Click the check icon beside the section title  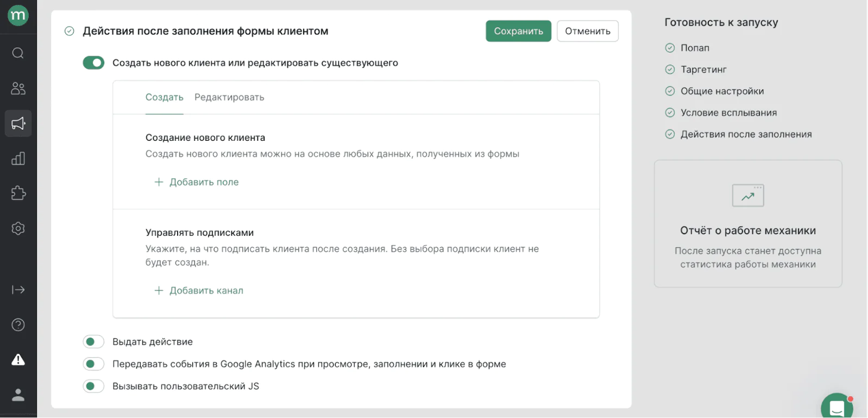click(x=70, y=31)
